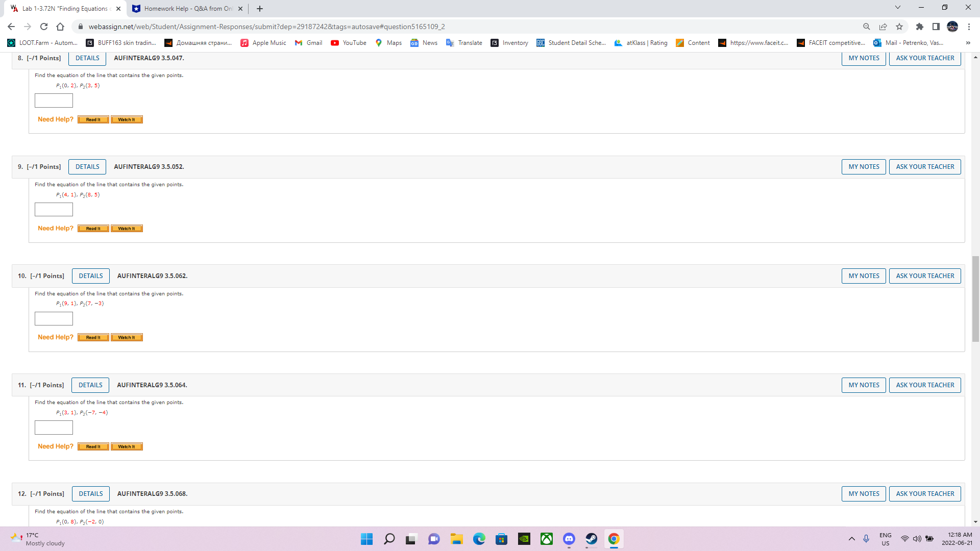Open Discord from the taskbar
980x551 pixels.
[x=569, y=539]
